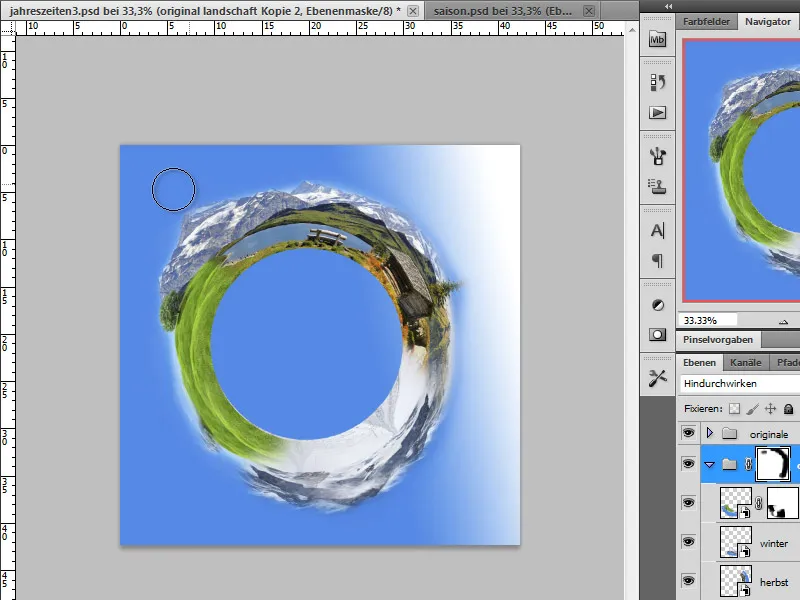Toggle visibility of the winter layer
Image resolution: width=800 pixels, height=600 pixels.
pyautogui.click(x=687, y=541)
